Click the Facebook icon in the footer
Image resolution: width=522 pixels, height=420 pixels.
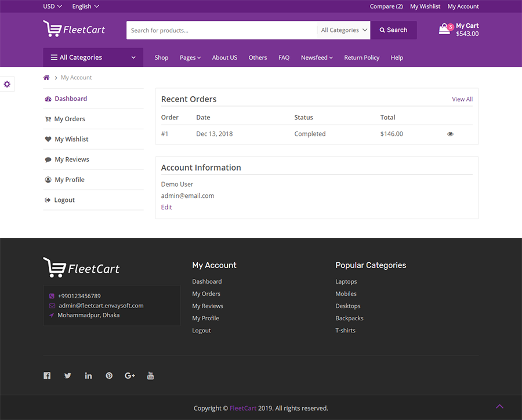click(47, 375)
